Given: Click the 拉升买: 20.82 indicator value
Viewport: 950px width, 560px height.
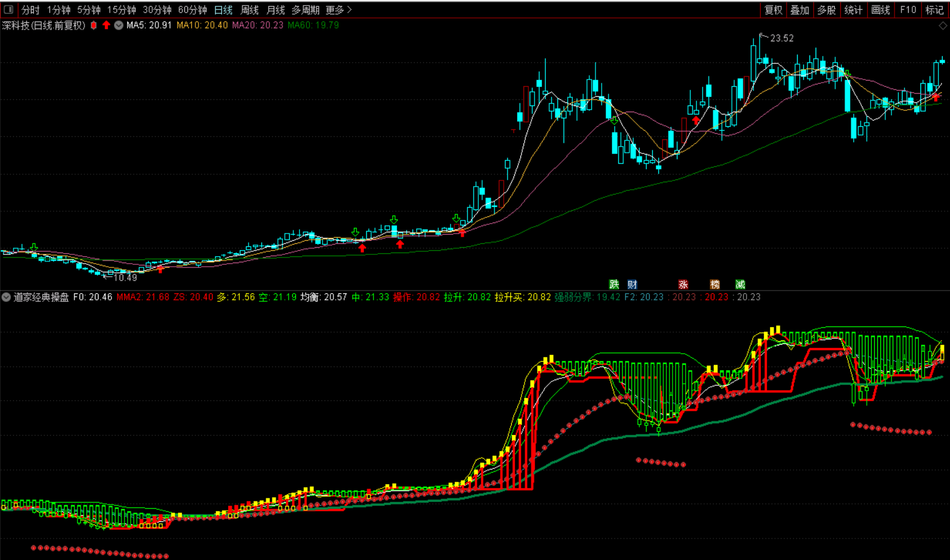Looking at the screenshot, I should (x=523, y=297).
